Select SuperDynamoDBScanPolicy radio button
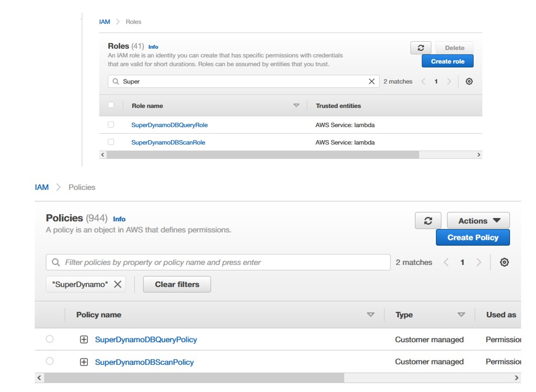536x392 pixels. (x=50, y=361)
